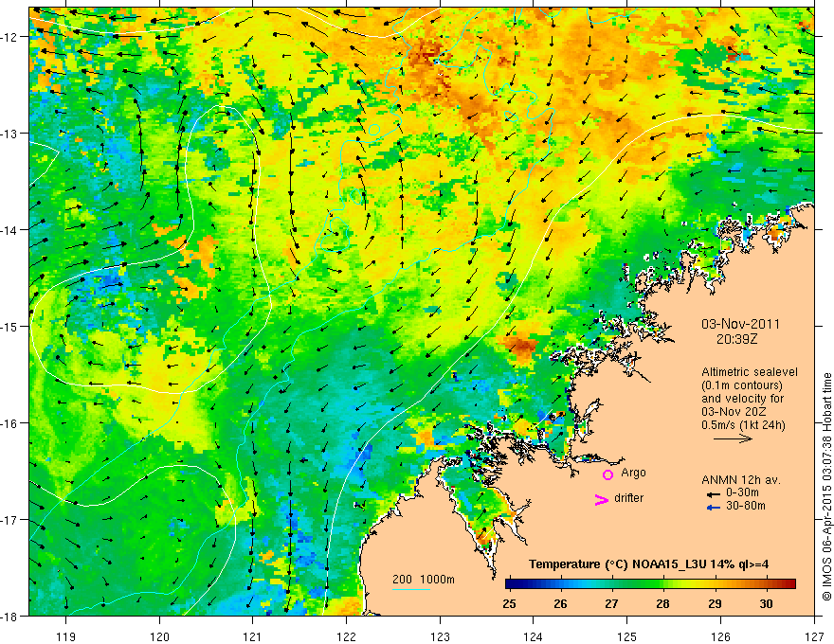The width and height of the screenshot is (834, 644).
Task: Click the latitude axis label -18
Action: click(10, 617)
